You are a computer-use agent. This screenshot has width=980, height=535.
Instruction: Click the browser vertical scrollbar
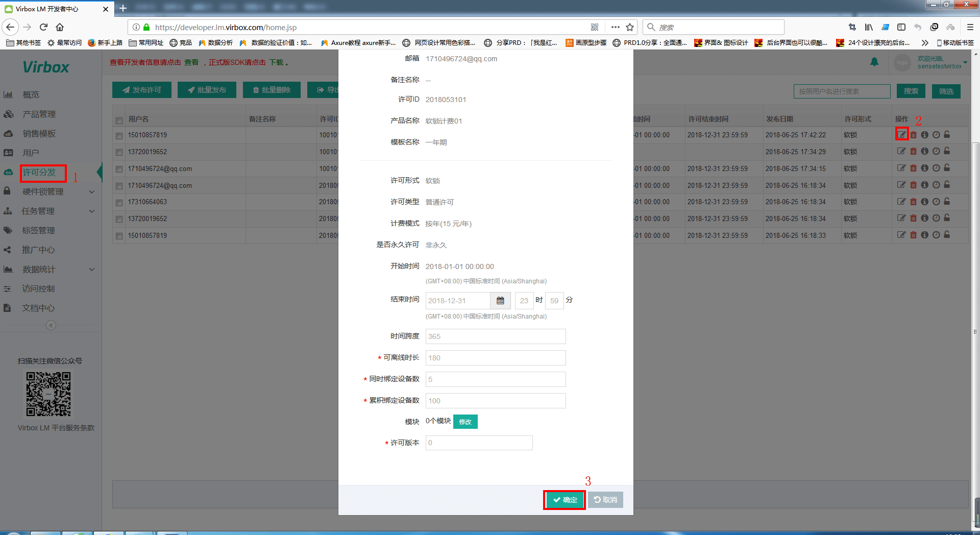pos(975,332)
